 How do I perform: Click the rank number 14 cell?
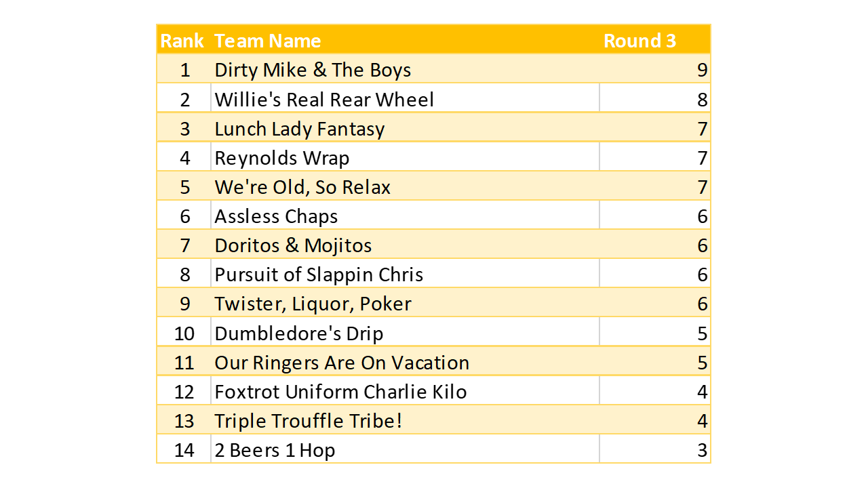point(184,450)
